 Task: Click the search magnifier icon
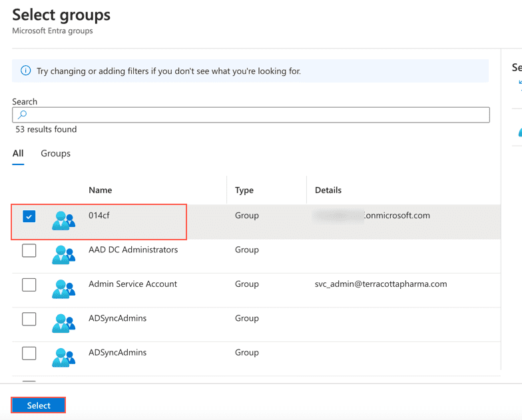click(22, 114)
